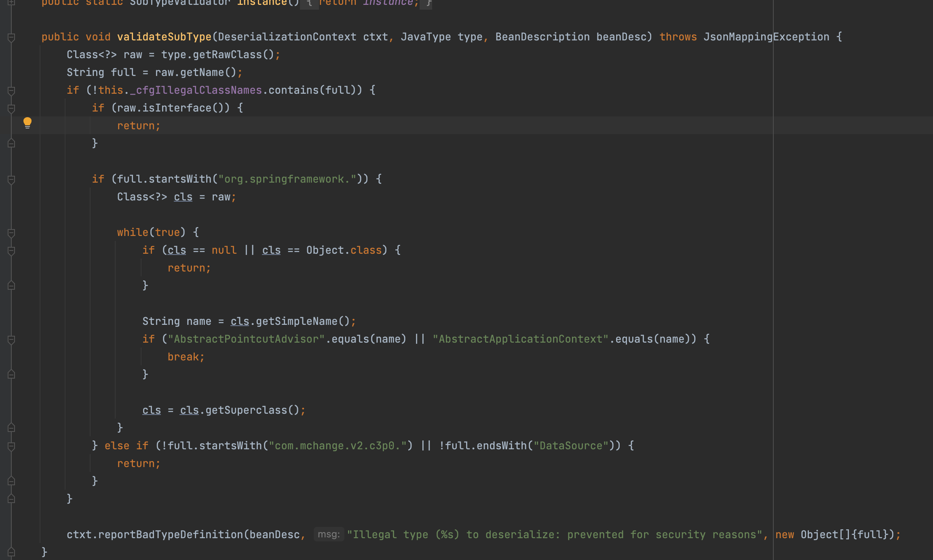Screen dimensions: 933x560
Task: Click the 'JavaType' parameter type
Action: pyautogui.click(x=426, y=37)
